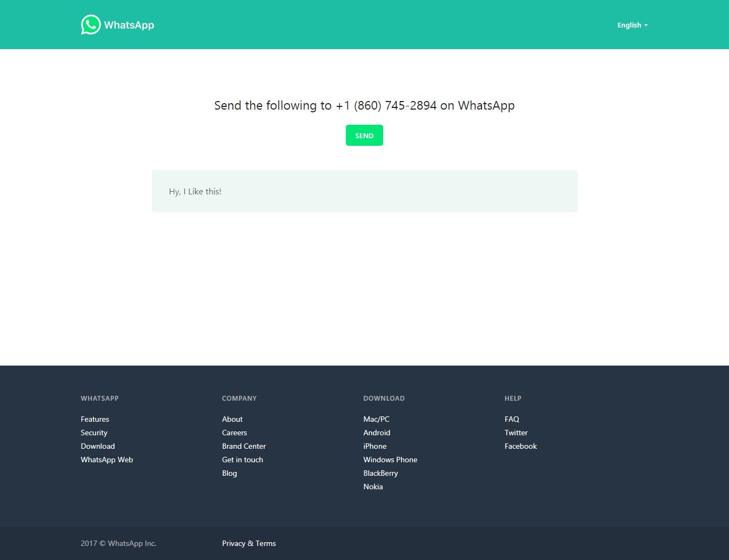Open the FAQ help link
The height and width of the screenshot is (560, 729).
(512, 419)
